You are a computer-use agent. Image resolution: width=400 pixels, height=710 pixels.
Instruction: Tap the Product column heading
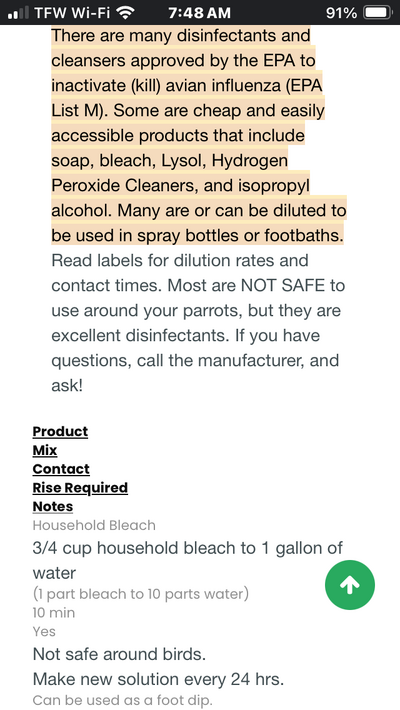[x=60, y=431]
